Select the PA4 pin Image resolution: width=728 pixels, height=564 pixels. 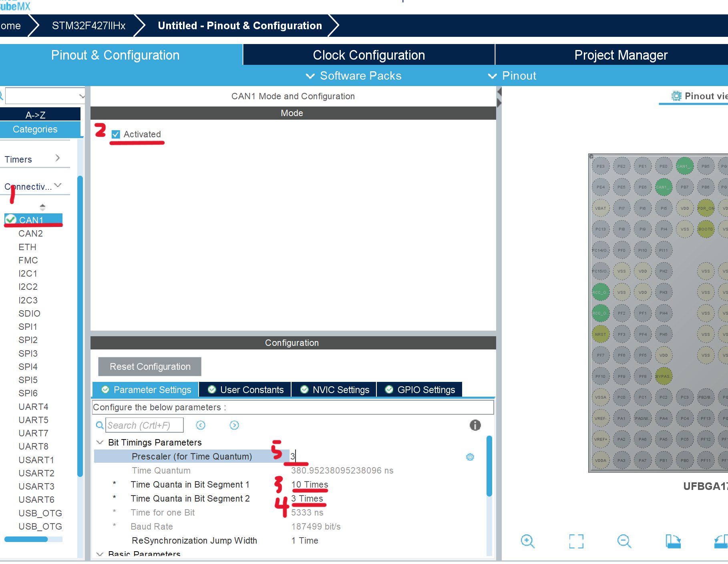[664, 418]
